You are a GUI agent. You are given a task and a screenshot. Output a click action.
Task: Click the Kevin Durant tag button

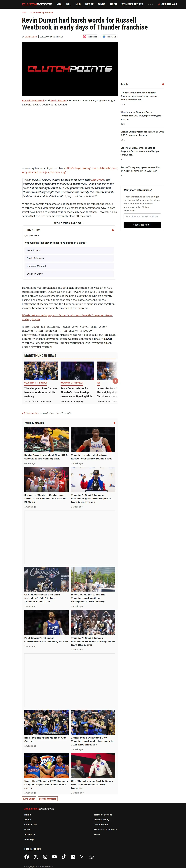pos(29,799)
